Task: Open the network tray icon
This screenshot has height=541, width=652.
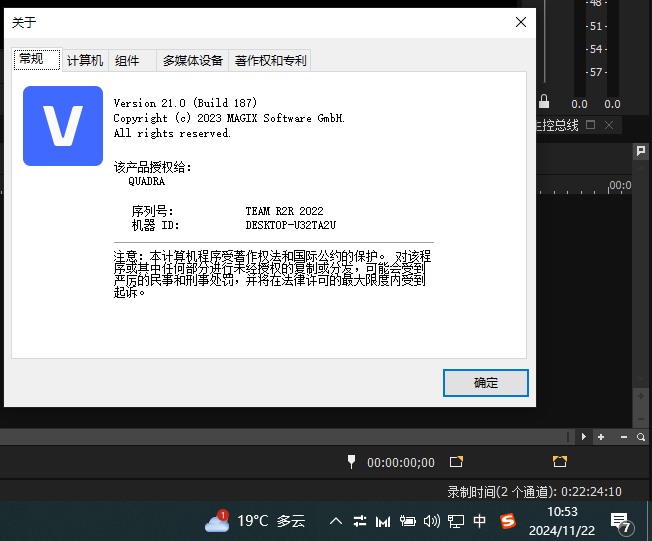Action: pyautogui.click(x=456, y=521)
